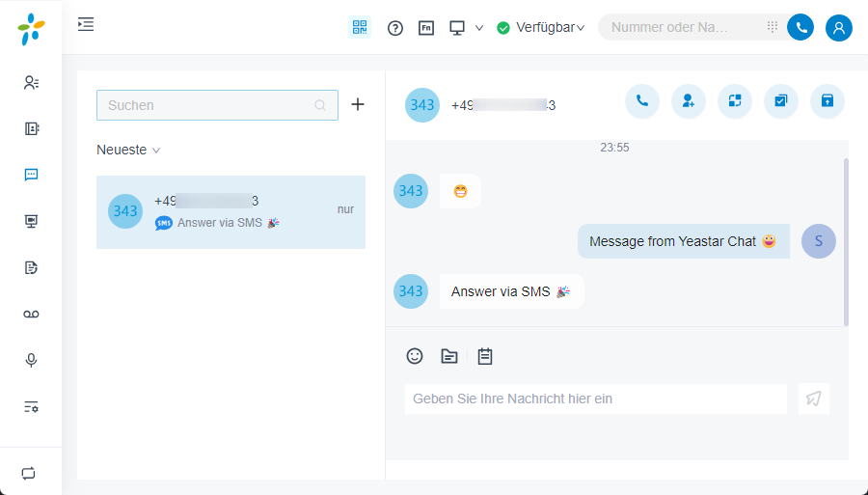Click the blue call button in header
The width and height of the screenshot is (868, 495).
click(x=800, y=27)
